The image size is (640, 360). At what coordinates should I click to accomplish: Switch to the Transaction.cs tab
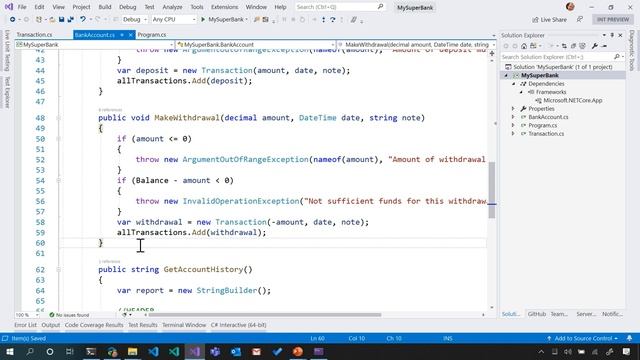(x=34, y=35)
